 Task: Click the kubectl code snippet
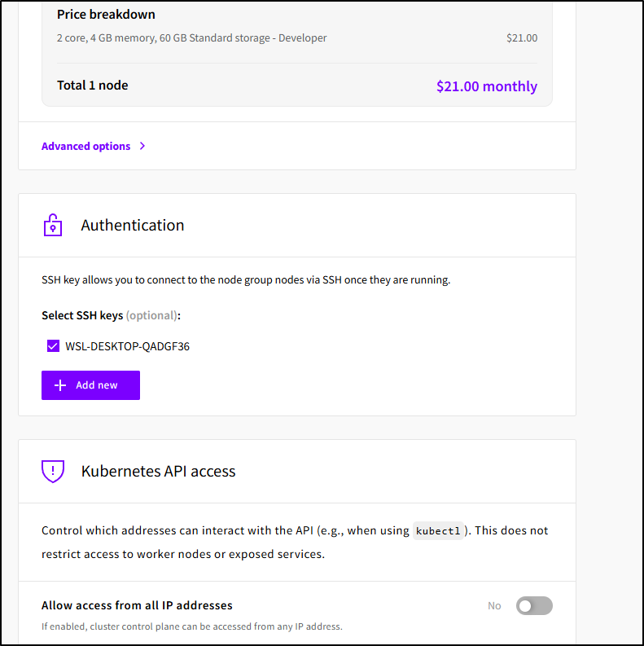pyautogui.click(x=438, y=531)
